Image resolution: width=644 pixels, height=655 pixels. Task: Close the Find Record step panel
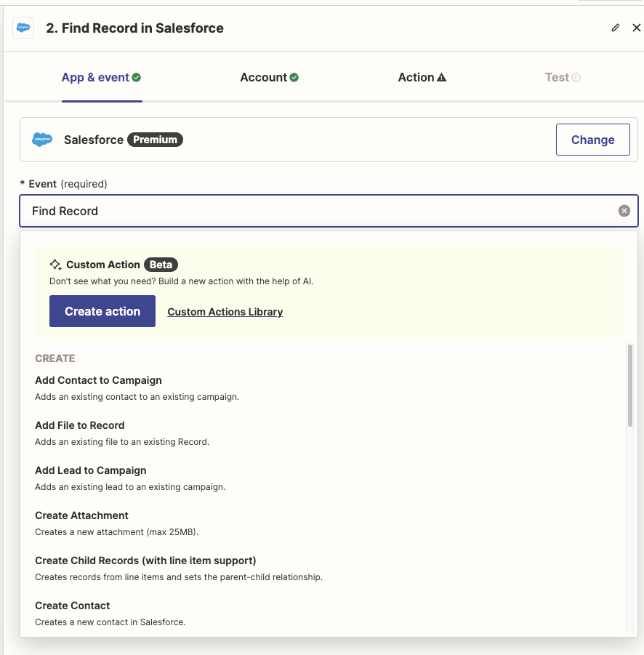pos(637,28)
